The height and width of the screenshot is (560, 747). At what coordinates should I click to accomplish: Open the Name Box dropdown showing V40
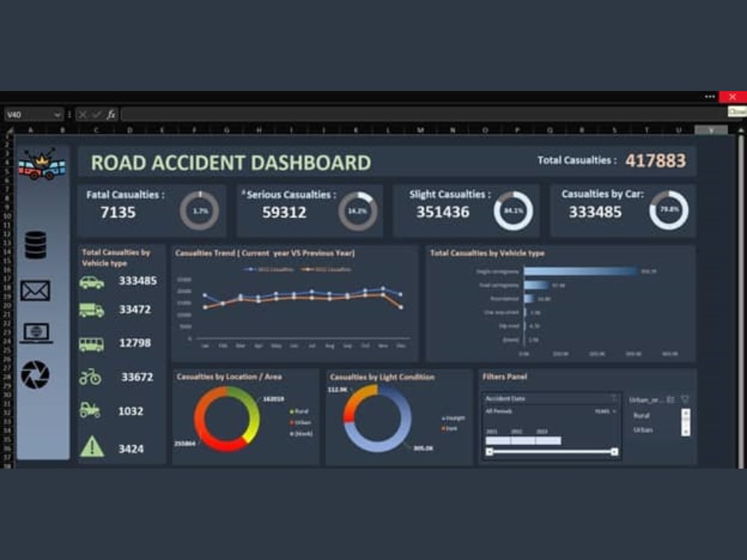pyautogui.click(x=59, y=114)
